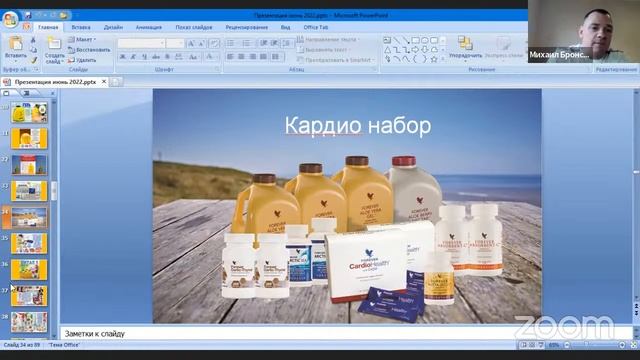Open the Анимация ribbon tab
The width and height of the screenshot is (640, 360).
pos(149,27)
